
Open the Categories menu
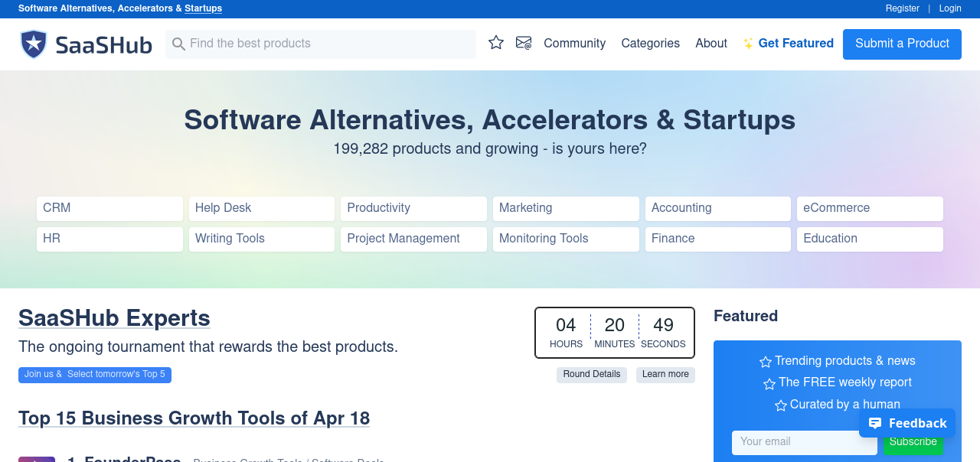(x=650, y=44)
